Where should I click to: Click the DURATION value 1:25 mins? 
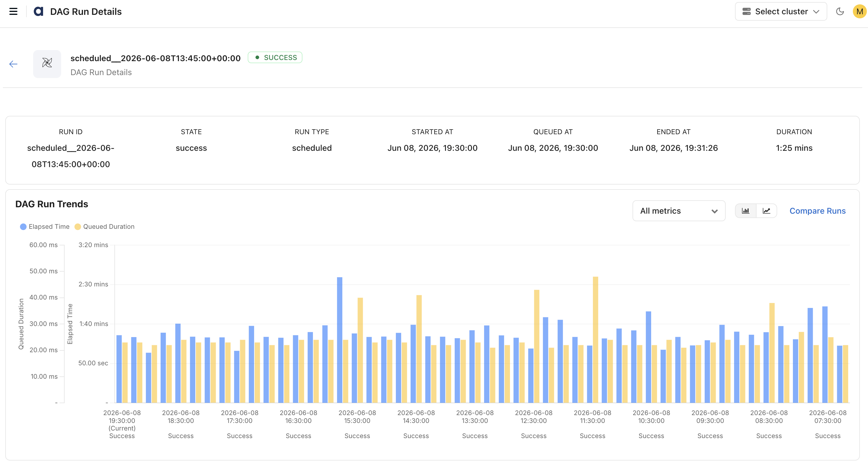point(794,148)
